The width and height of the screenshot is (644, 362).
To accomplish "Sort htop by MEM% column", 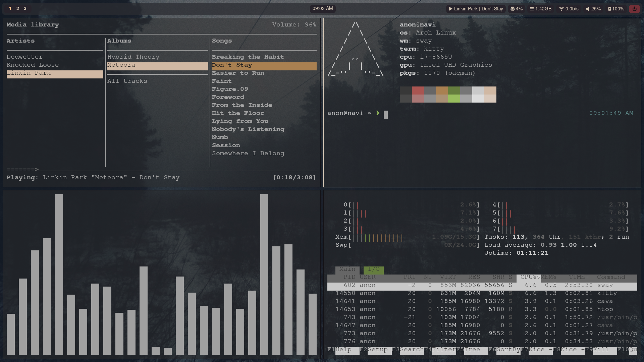I will (x=548, y=278).
